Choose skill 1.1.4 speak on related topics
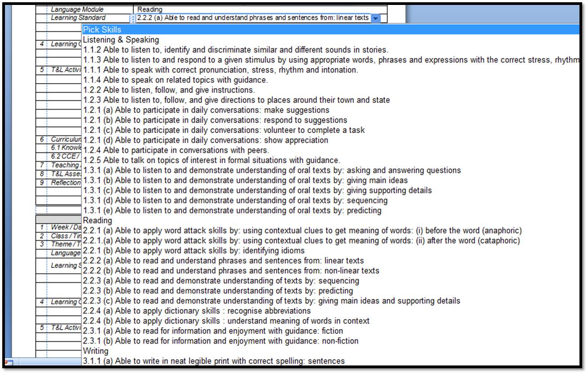 click(x=175, y=80)
